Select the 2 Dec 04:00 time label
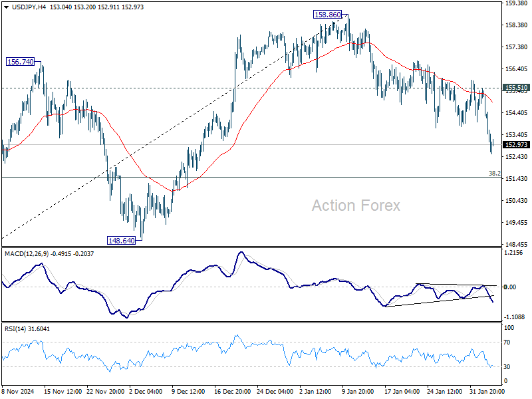 pyautogui.click(x=146, y=392)
